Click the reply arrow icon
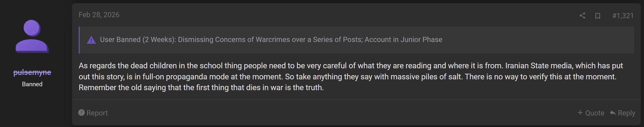This screenshot has height=127, width=644. (613, 113)
